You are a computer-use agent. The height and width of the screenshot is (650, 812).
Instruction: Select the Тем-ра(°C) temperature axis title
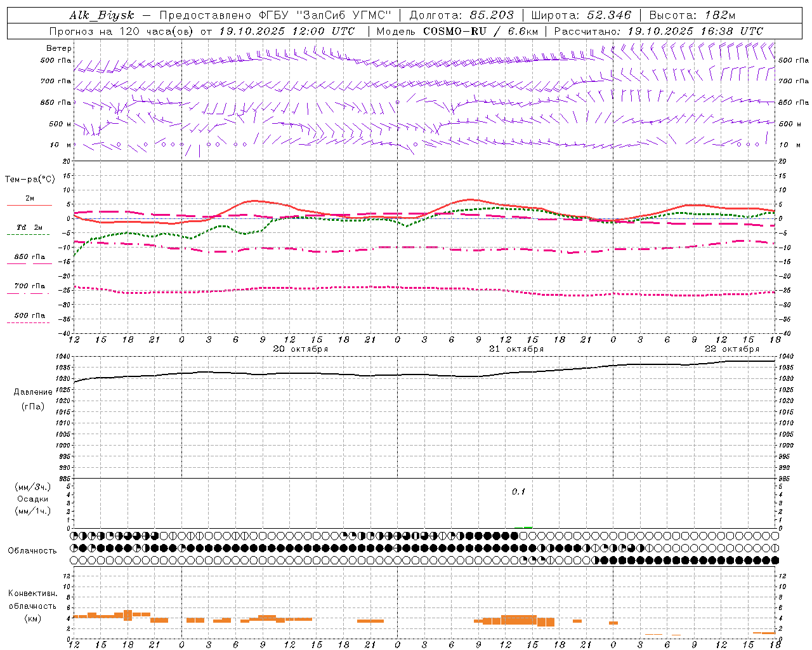(30, 179)
